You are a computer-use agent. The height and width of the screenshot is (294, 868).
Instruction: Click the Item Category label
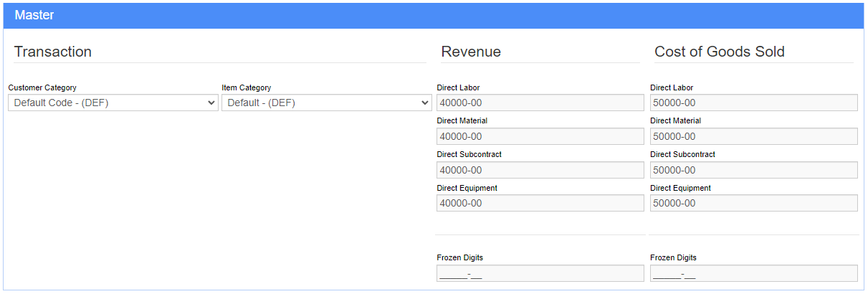(247, 87)
